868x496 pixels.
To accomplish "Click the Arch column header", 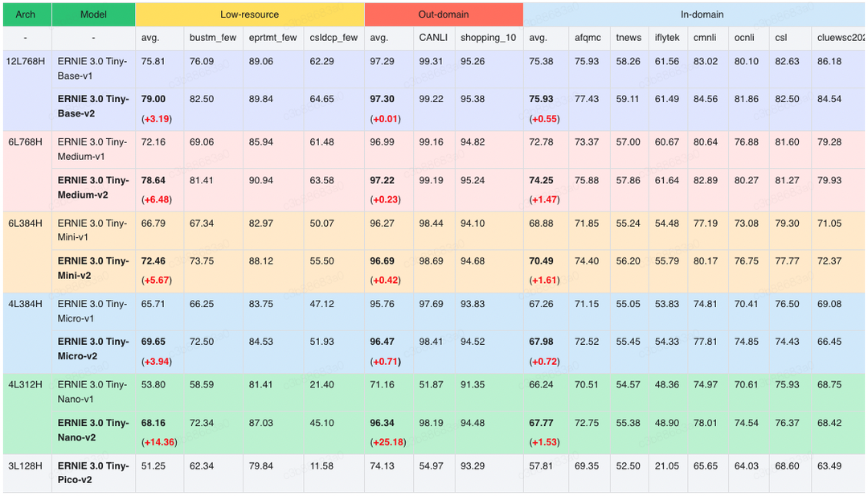I will coord(27,14).
